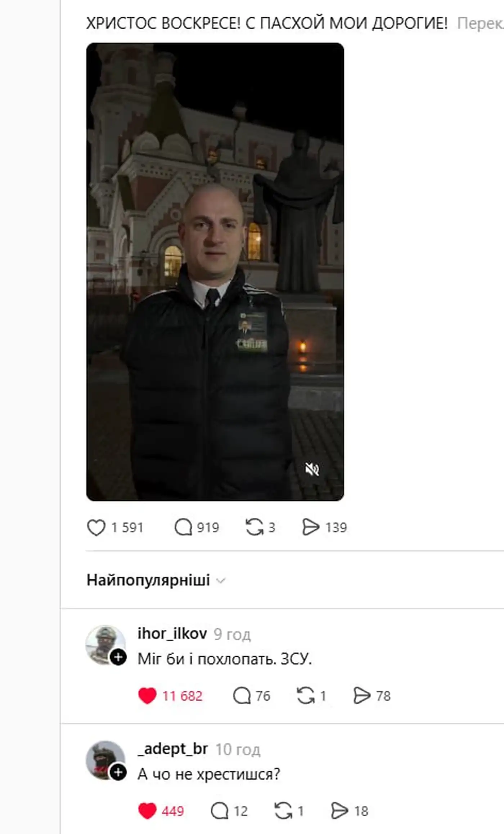The width and height of the screenshot is (504, 834).
Task: Open the _adept_br username link
Action: [x=172, y=749]
